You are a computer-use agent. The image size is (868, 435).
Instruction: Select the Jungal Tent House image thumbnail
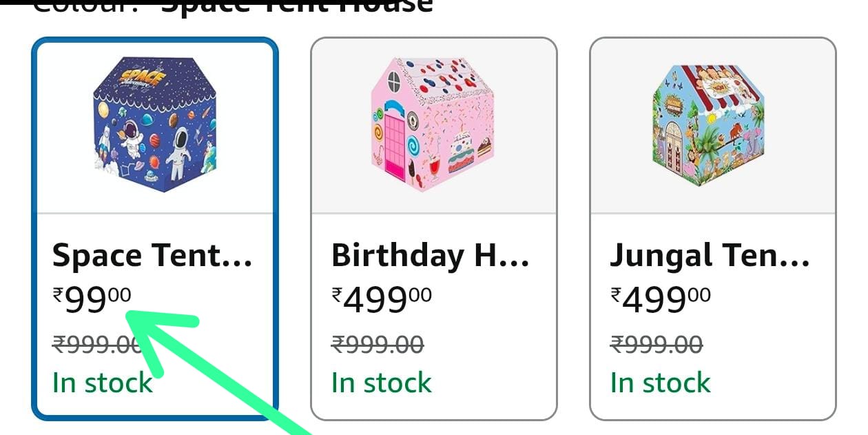click(712, 126)
